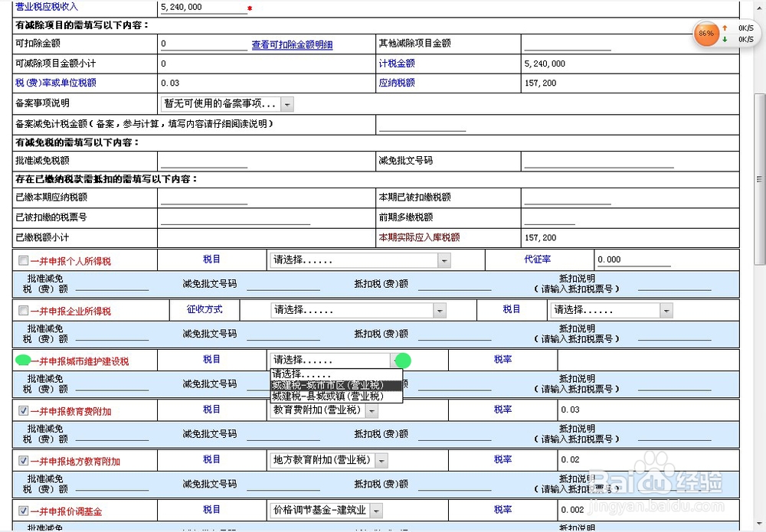Click 企业所得税 抵扣税(费)额 input field
766x532 pixels.
click(455, 335)
